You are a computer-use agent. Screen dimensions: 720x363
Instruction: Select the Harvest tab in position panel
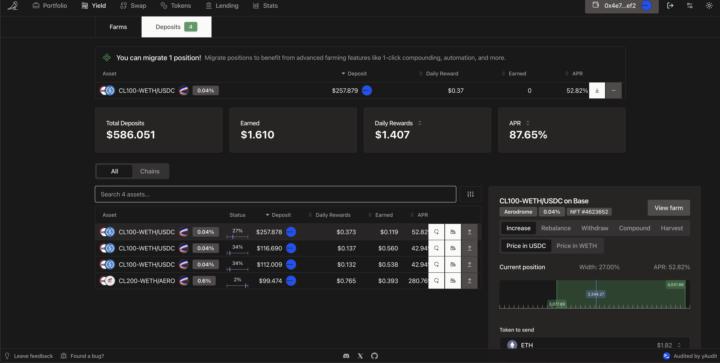(x=672, y=228)
